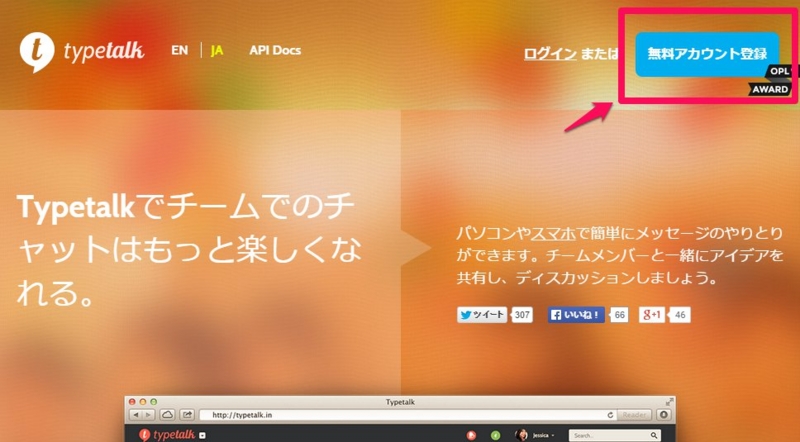Click back arrow in Typetalk browser mockup
This screenshot has width=800, height=442.
pos(136,415)
